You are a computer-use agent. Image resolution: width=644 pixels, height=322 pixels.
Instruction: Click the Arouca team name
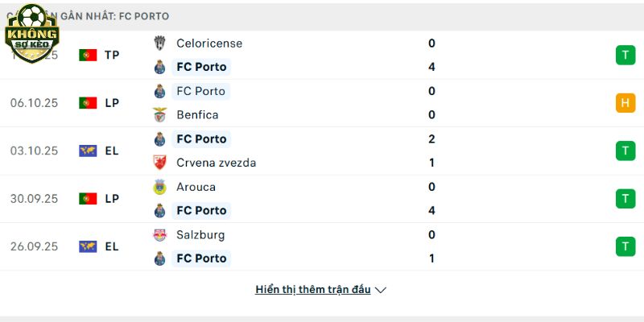click(x=196, y=187)
